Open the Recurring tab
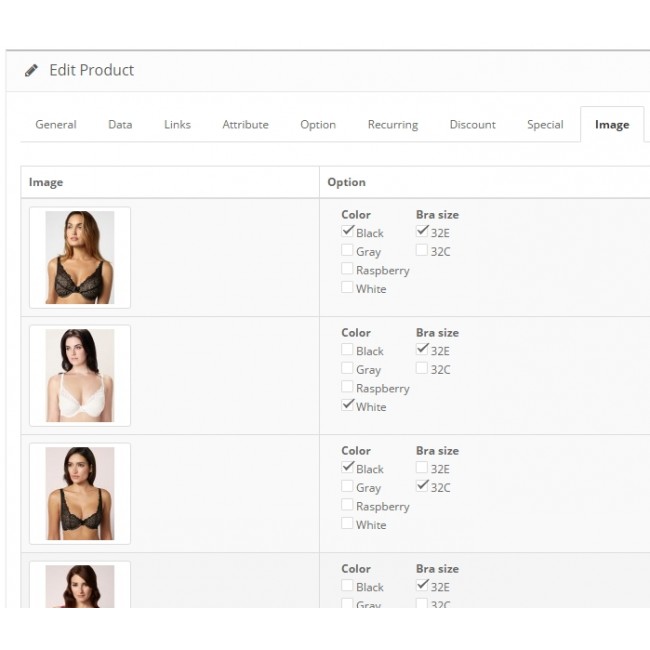 click(x=392, y=125)
